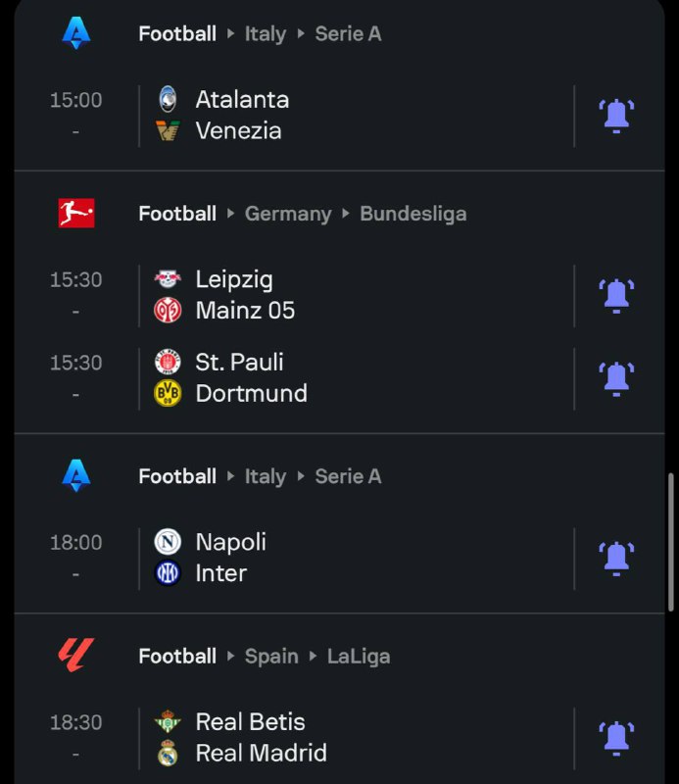Screen dimensions: 679x784
Task: Toggle the notification bell for Atalanta vs Venezia
Action: (616, 116)
